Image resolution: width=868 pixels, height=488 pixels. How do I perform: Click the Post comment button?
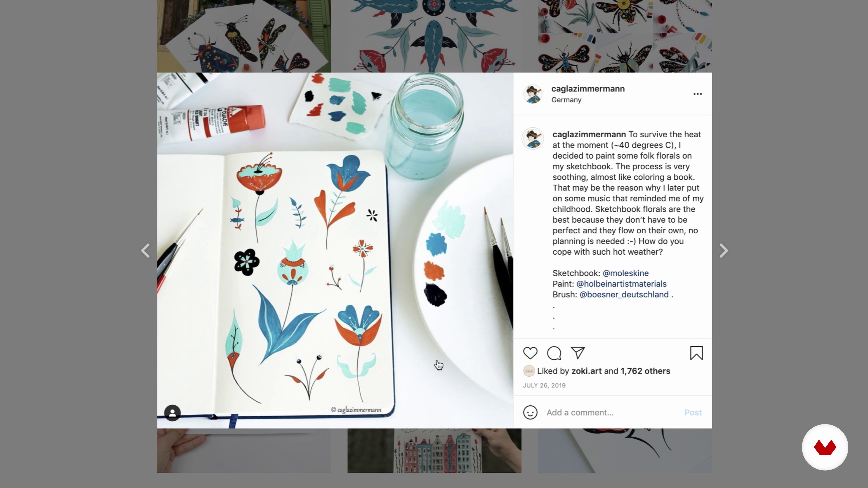coord(693,413)
